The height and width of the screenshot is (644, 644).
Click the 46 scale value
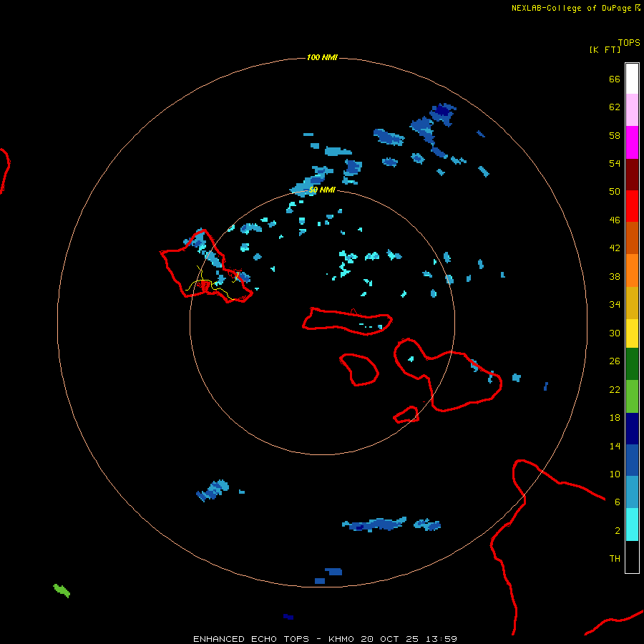pyautogui.click(x=615, y=220)
